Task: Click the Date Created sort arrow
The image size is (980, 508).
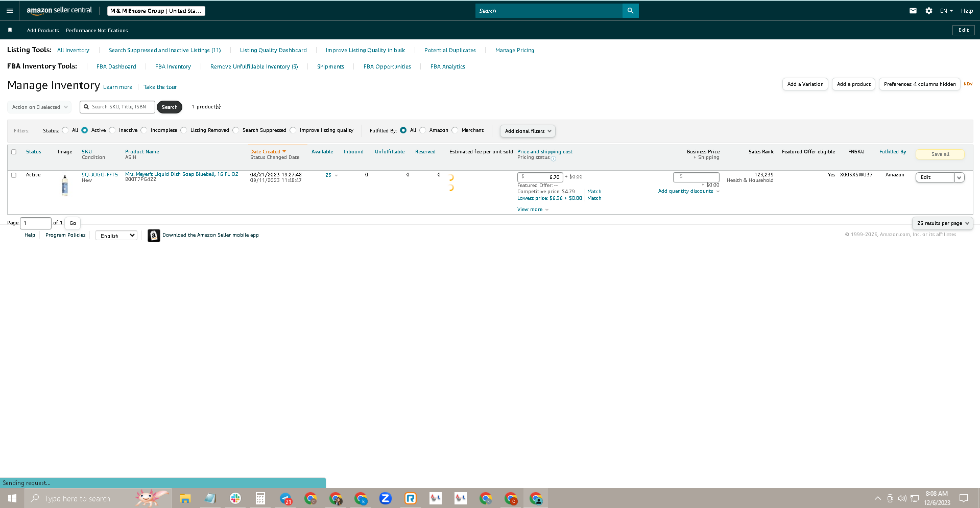Action: pos(284,152)
